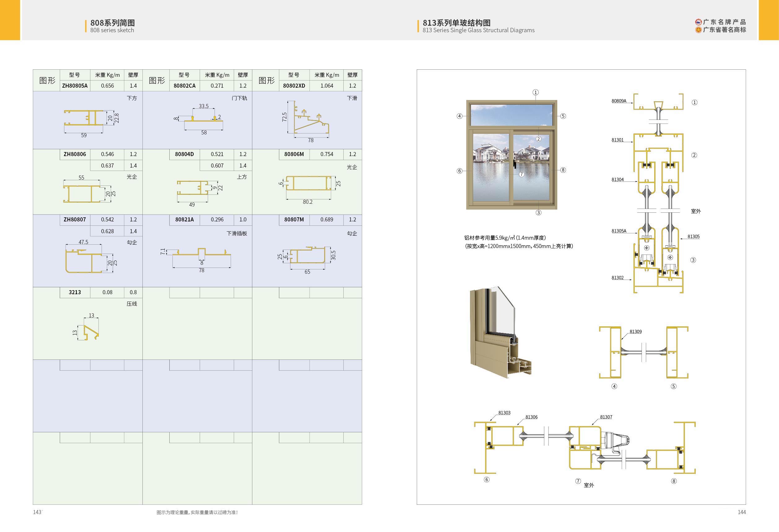Click the 广东省著名商标 logo emblem
Image resolution: width=779 pixels, height=532 pixels.
(x=698, y=30)
